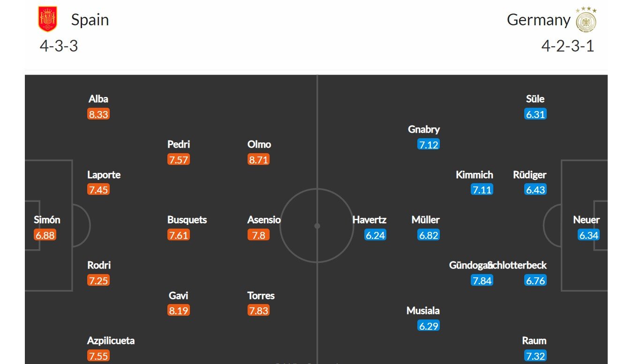Viewport: 633px width, 364px height.
Task: Click the Germany team crest icon
Action: (586, 20)
